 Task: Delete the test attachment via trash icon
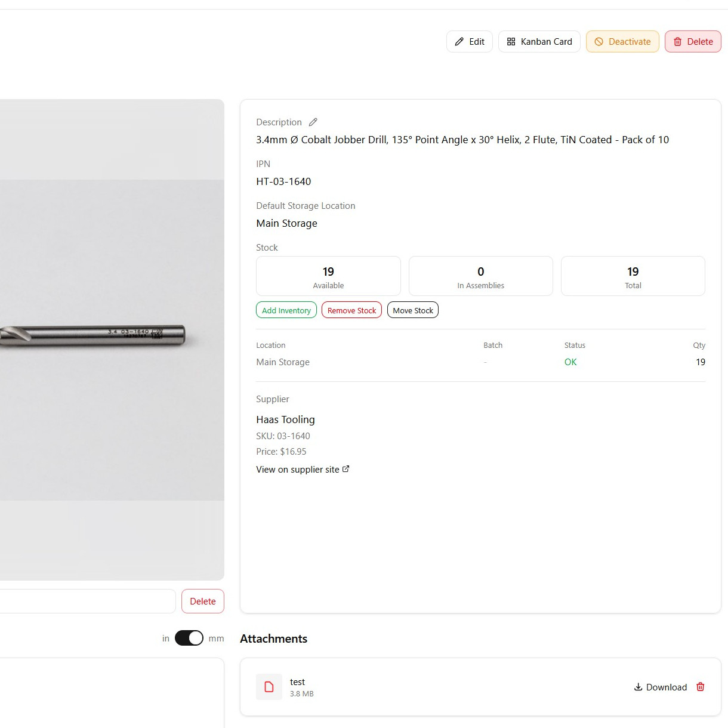click(701, 687)
